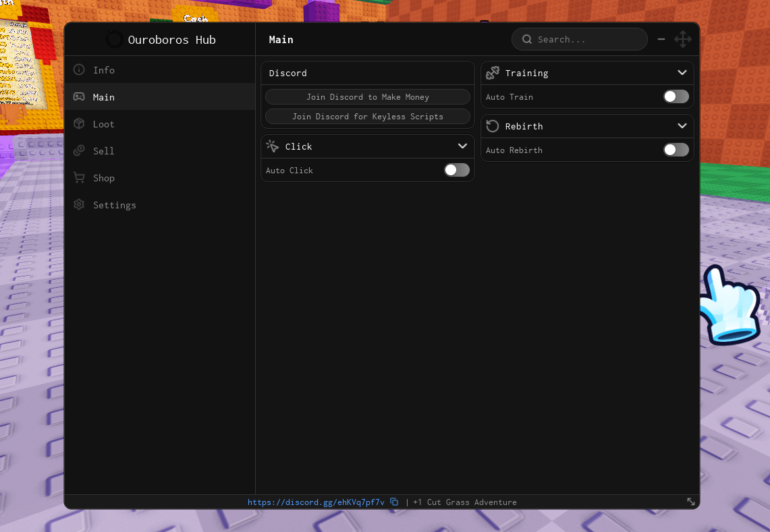Screen dimensions: 770x532
Task: Click Join Discord for Keyless Scripts button
Action: pos(368,117)
